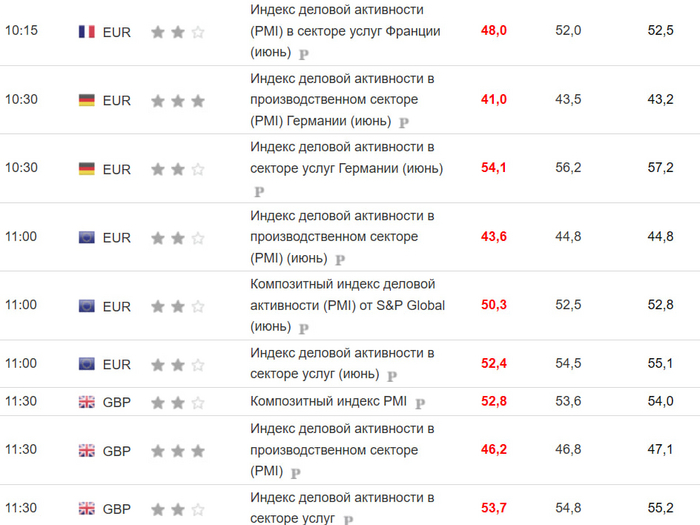Screen dimensions: 700x525
Task: Click 'P' icon after '(PMI) Германии (июнь)'
Action: tap(404, 123)
